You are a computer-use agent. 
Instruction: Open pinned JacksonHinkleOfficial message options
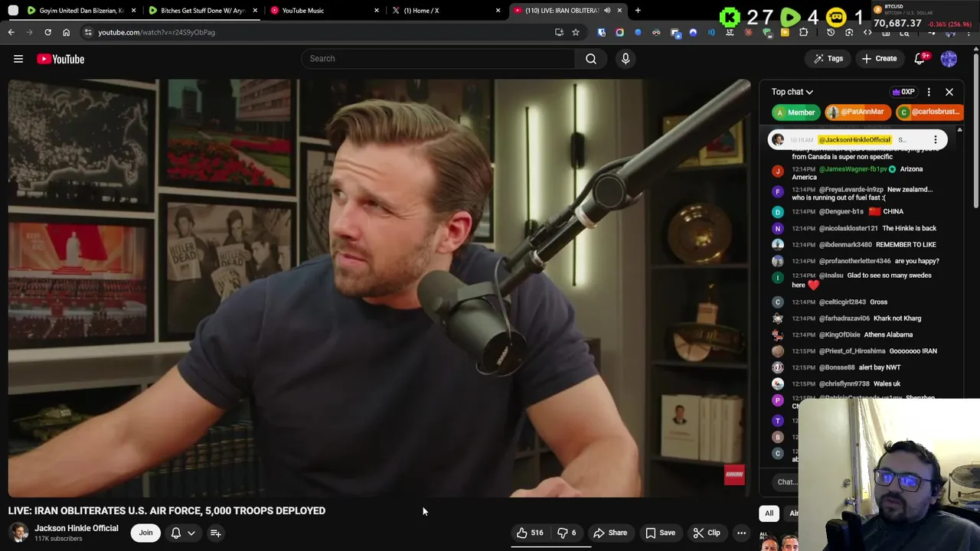935,140
